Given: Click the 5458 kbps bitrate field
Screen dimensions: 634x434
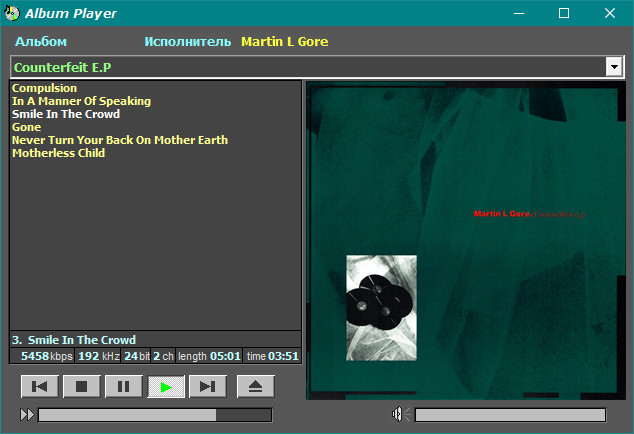Looking at the screenshot, I should tap(42, 356).
